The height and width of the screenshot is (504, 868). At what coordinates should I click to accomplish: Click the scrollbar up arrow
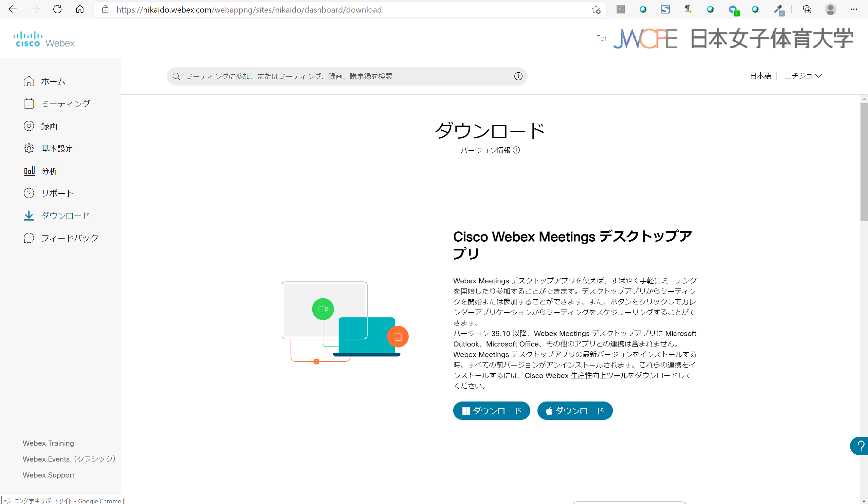tap(864, 99)
